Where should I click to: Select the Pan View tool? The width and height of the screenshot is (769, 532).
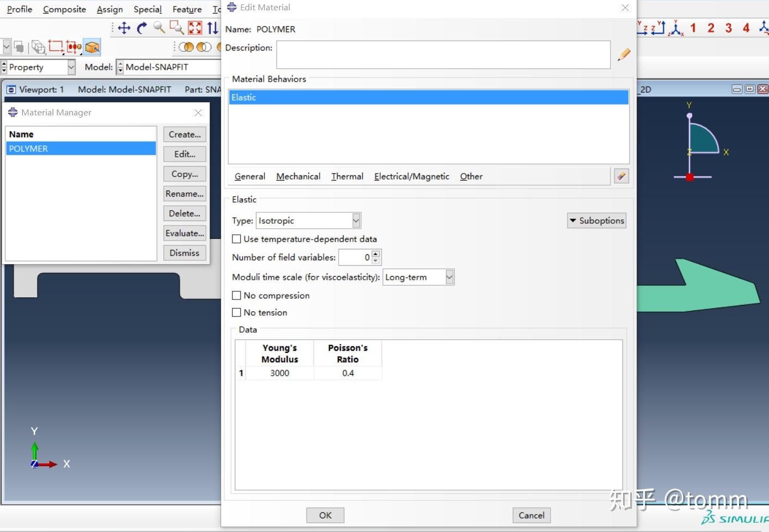[x=124, y=28]
